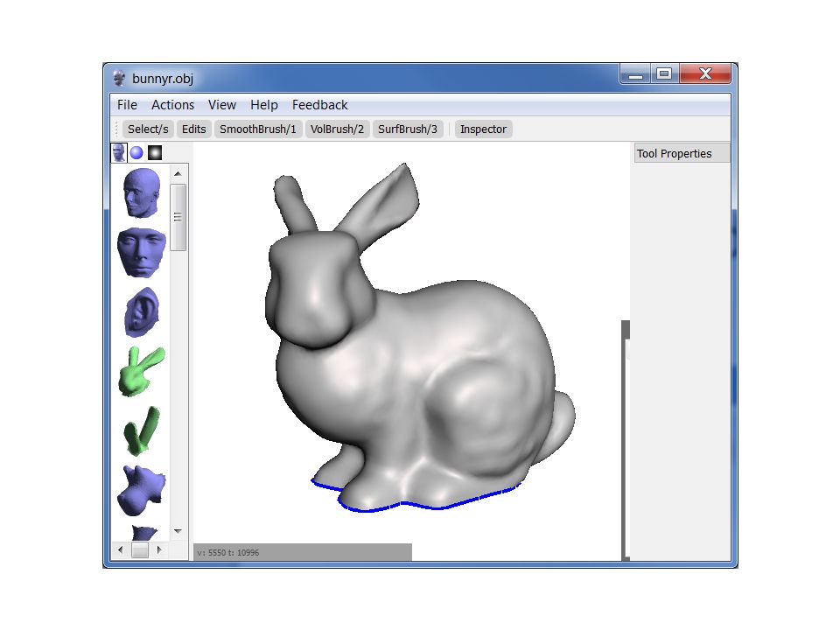Activate SmoothBrush/1 tool
Viewport: 840px width, 630px height.
tap(257, 129)
